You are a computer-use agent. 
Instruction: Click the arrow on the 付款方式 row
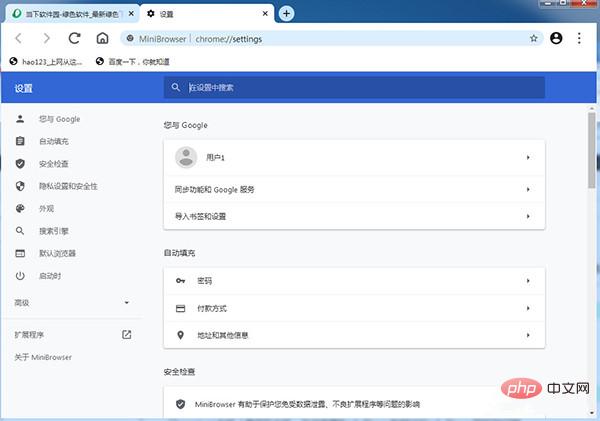pyautogui.click(x=528, y=308)
